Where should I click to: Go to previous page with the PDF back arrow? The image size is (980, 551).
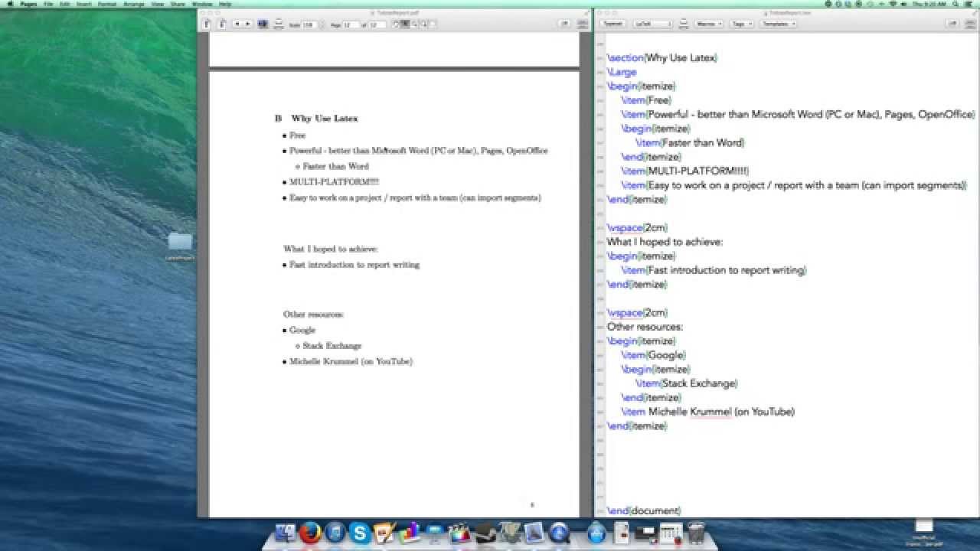tap(237, 24)
